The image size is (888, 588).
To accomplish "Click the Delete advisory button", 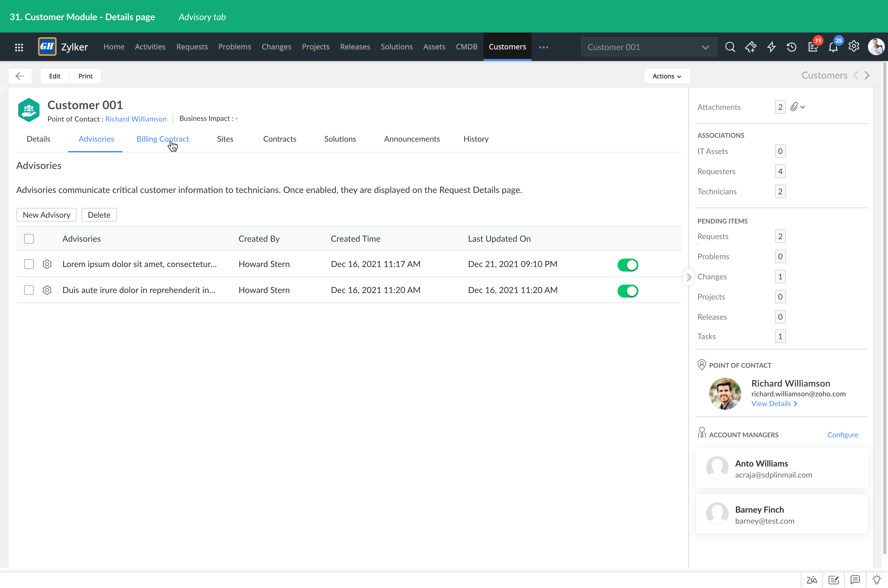I will pos(99,215).
